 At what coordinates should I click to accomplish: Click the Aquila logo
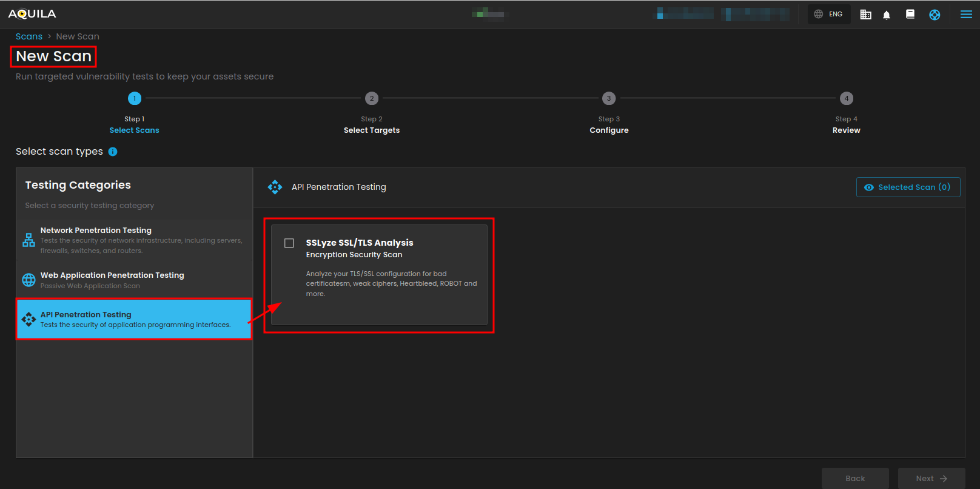(32, 14)
